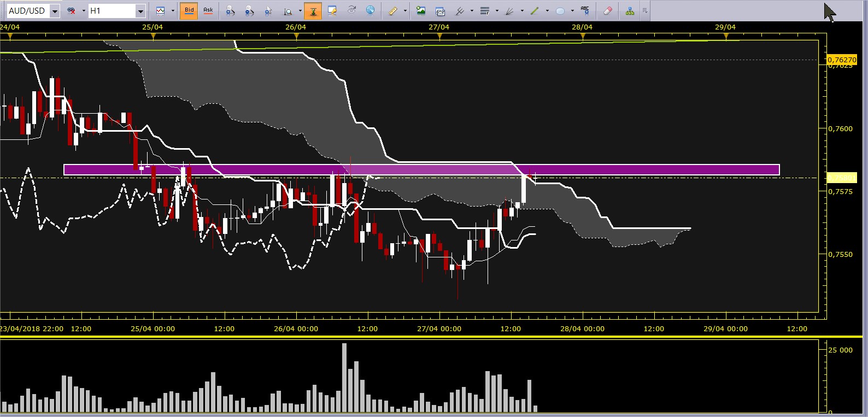Select the green trend line tool
The height and width of the screenshot is (417, 868).
point(535,10)
